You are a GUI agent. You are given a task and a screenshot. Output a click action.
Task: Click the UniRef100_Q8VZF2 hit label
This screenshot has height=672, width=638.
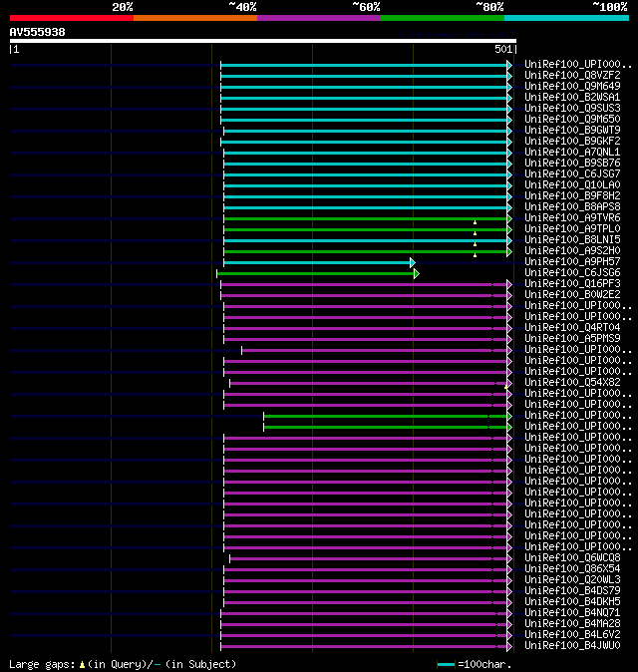(x=572, y=75)
